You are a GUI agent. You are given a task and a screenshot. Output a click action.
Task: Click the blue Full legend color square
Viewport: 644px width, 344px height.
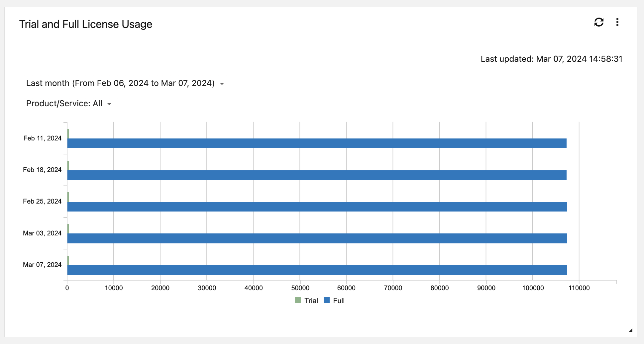click(327, 301)
